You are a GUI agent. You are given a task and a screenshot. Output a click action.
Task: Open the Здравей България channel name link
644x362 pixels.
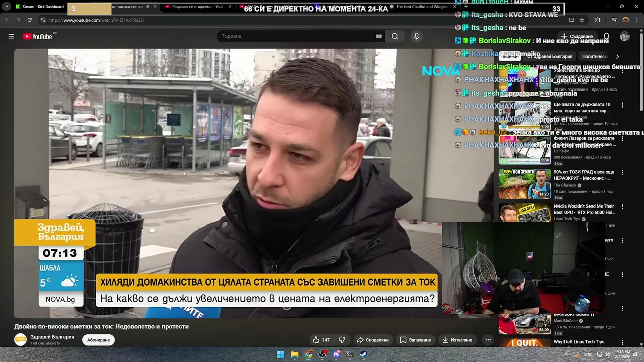tap(52, 337)
